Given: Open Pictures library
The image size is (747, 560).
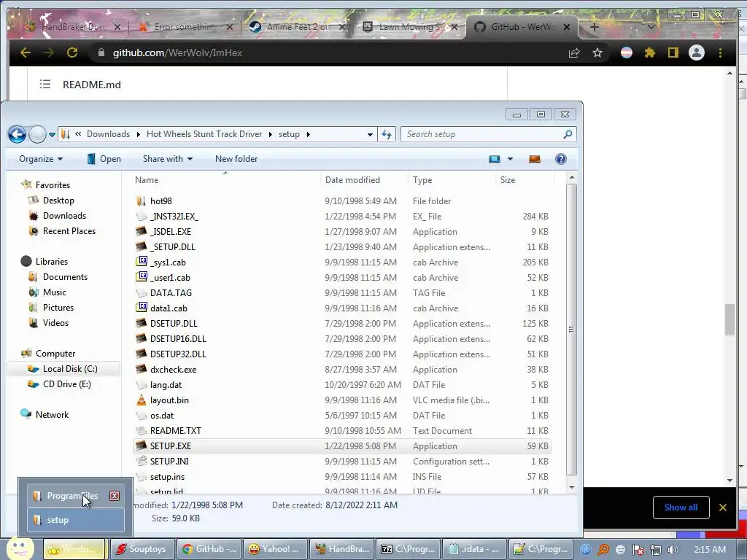Looking at the screenshot, I should tap(58, 308).
